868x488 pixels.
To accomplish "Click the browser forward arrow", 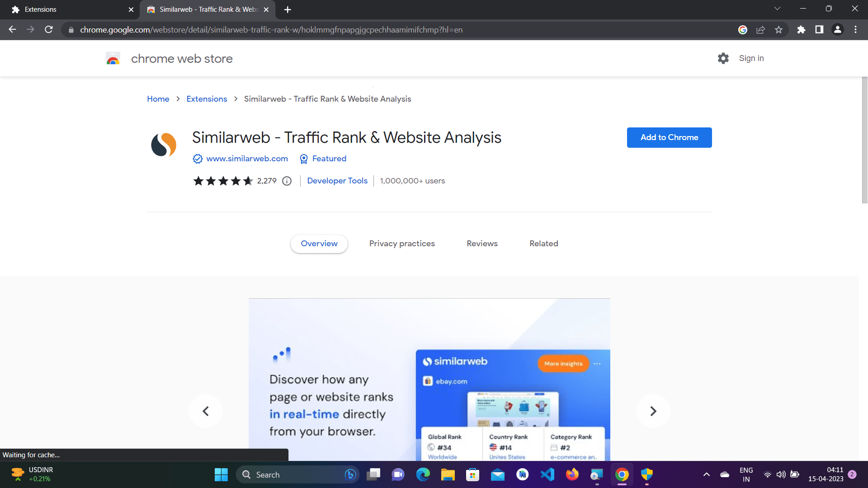I will tap(30, 30).
